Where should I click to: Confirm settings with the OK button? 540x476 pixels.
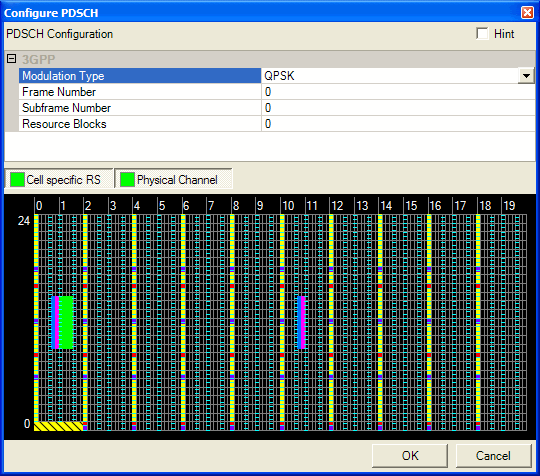click(410, 456)
